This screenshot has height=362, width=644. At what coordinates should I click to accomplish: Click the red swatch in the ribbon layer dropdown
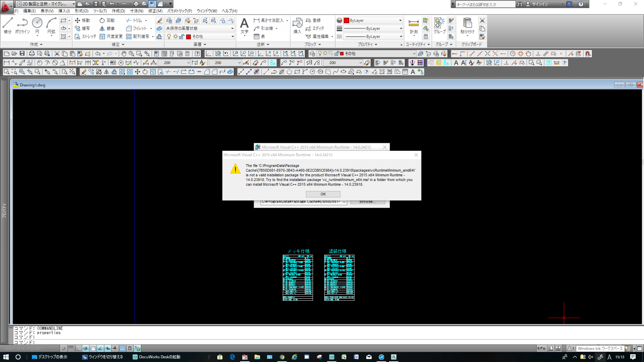189,36
